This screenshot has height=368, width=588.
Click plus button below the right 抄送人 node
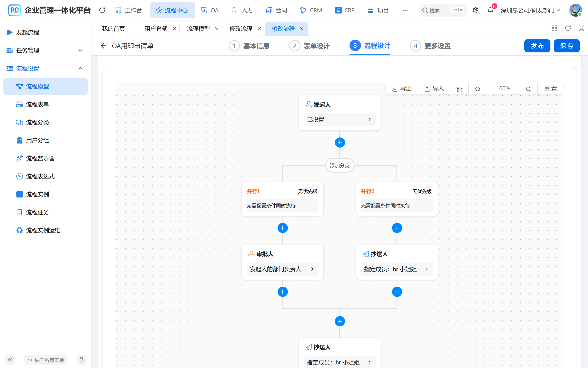click(x=397, y=292)
